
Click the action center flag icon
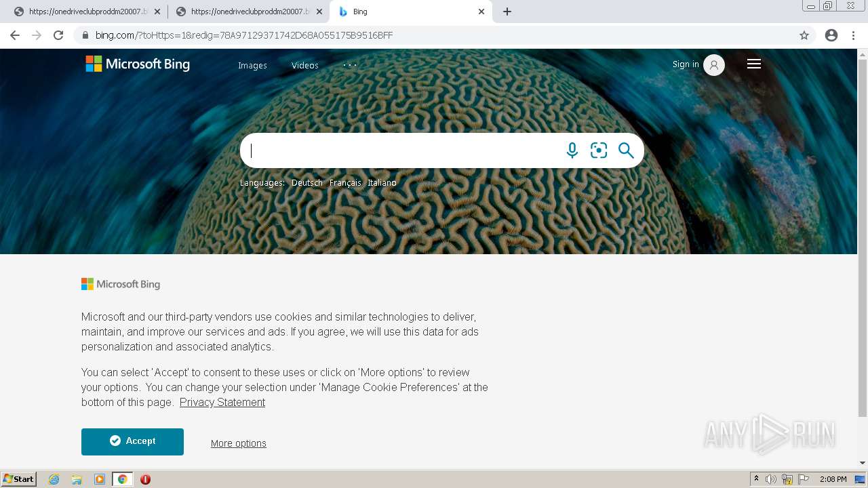click(804, 479)
